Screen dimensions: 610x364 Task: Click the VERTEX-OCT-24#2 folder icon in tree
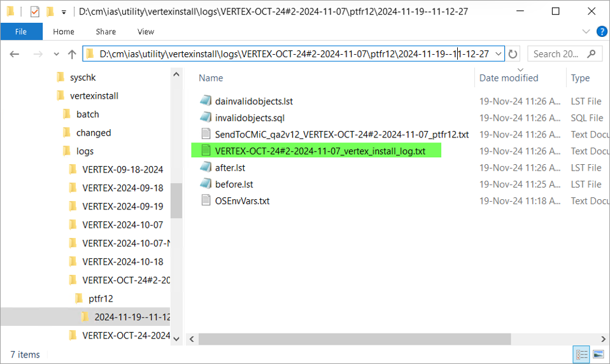(73, 279)
